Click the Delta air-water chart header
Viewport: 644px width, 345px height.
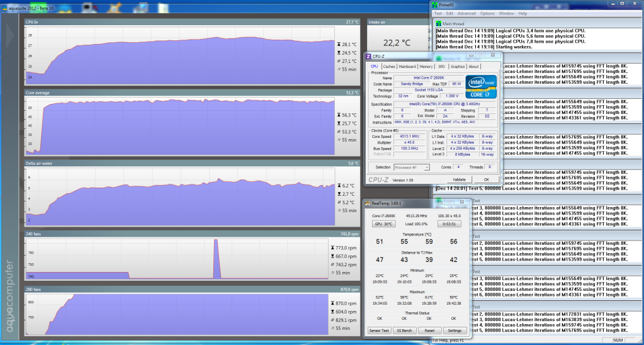[x=192, y=164]
